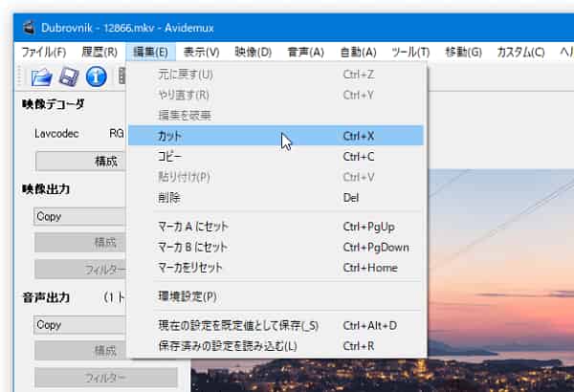
Task: Click the Avidemux clapperboard title icon
Action: [29, 28]
